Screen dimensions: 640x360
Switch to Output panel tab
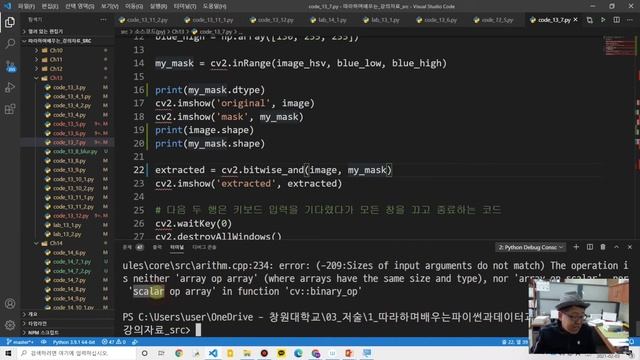157,247
